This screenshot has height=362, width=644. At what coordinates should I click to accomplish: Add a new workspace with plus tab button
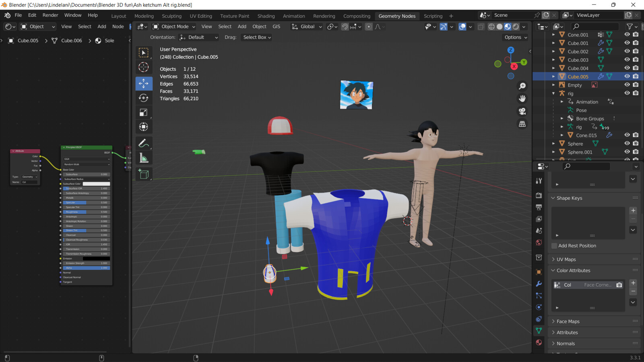451,16
